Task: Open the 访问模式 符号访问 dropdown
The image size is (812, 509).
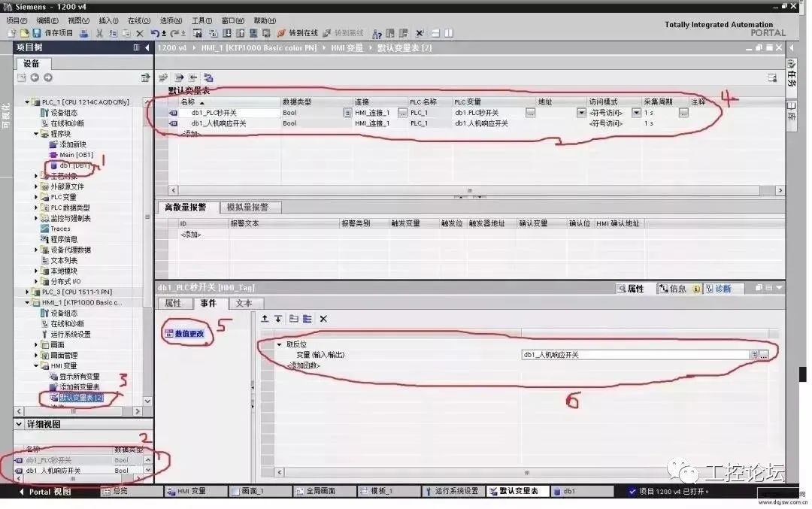Action: [x=637, y=112]
